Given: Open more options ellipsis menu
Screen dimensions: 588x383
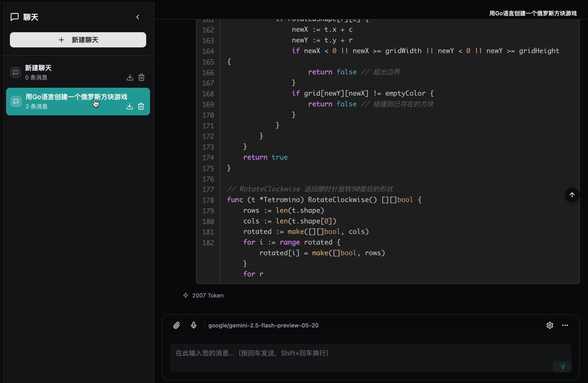Looking at the screenshot, I should click(565, 325).
